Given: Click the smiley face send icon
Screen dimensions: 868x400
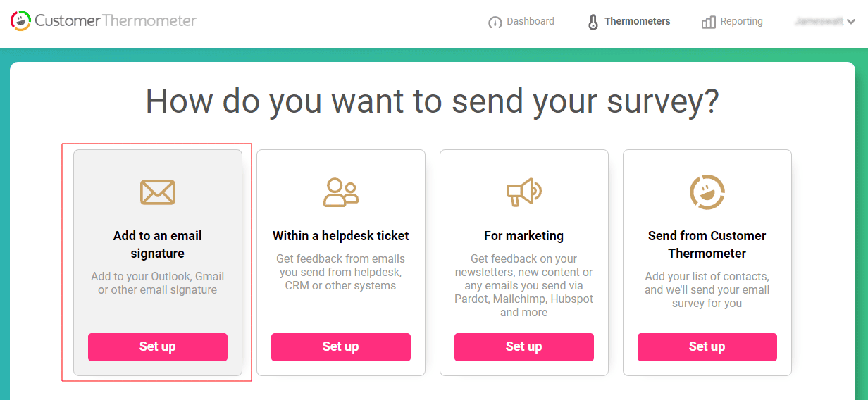Looking at the screenshot, I should 707,192.
